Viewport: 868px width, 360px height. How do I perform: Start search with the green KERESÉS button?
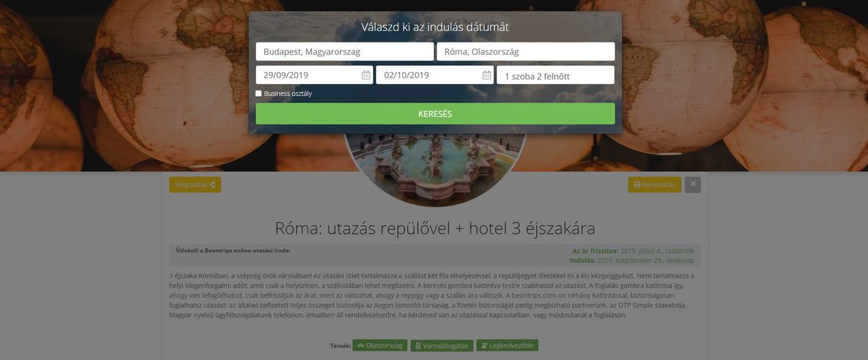pyautogui.click(x=435, y=113)
